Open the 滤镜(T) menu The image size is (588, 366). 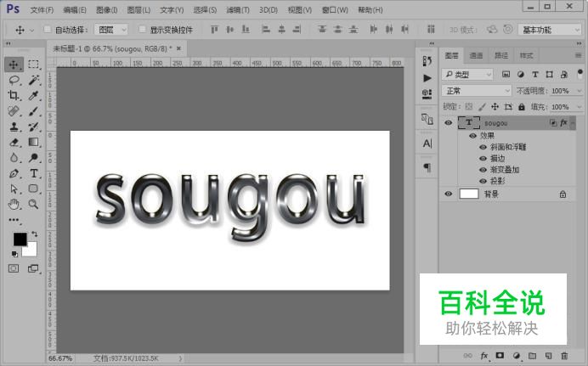click(238, 10)
